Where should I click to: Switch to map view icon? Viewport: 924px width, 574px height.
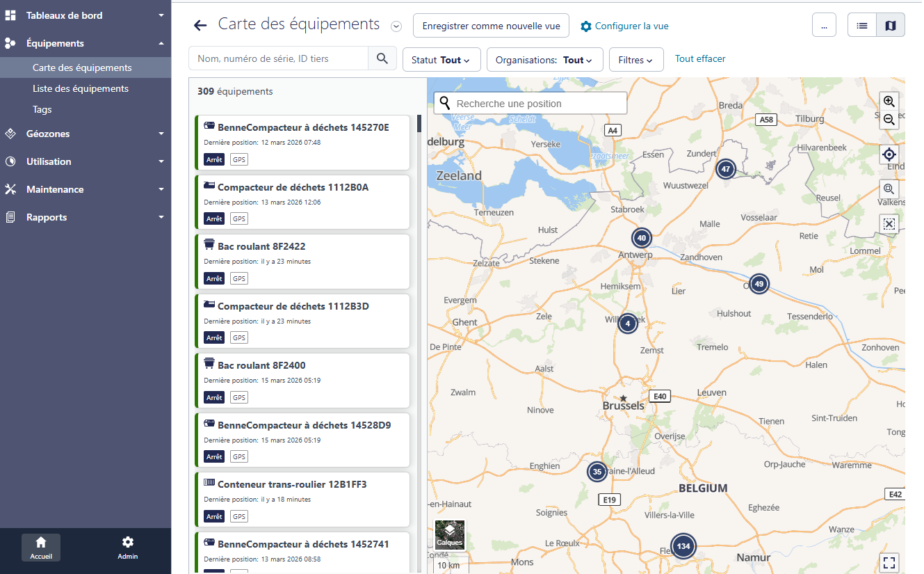pyautogui.click(x=891, y=26)
